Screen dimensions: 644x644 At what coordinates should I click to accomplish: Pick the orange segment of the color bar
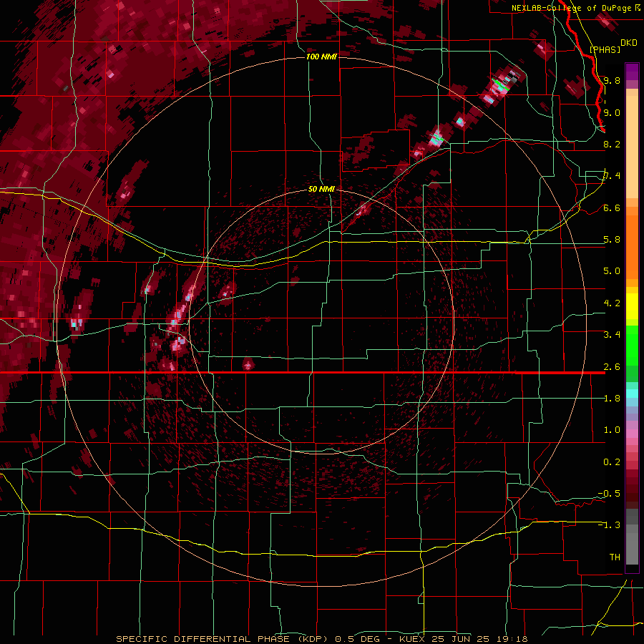click(x=632, y=245)
